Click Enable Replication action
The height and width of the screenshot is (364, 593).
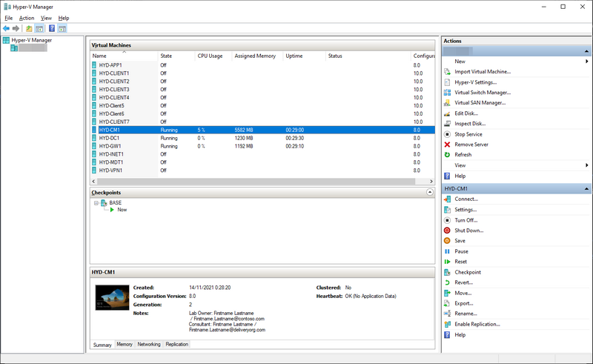click(477, 324)
